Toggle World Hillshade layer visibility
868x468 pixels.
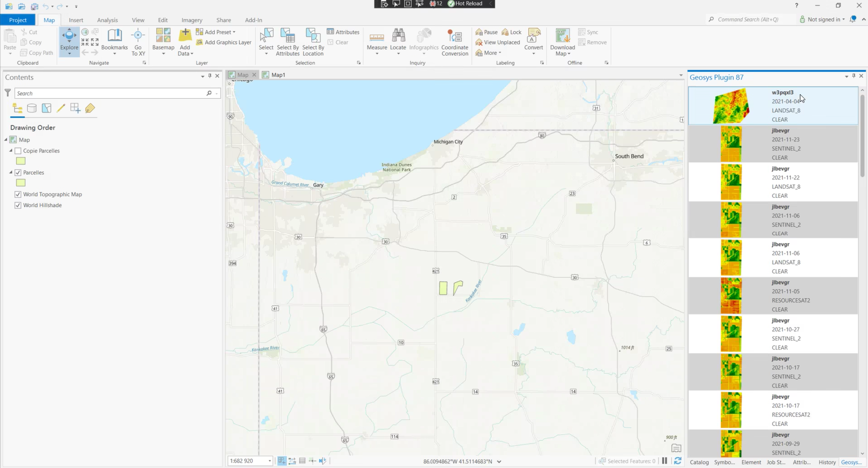[x=18, y=205]
